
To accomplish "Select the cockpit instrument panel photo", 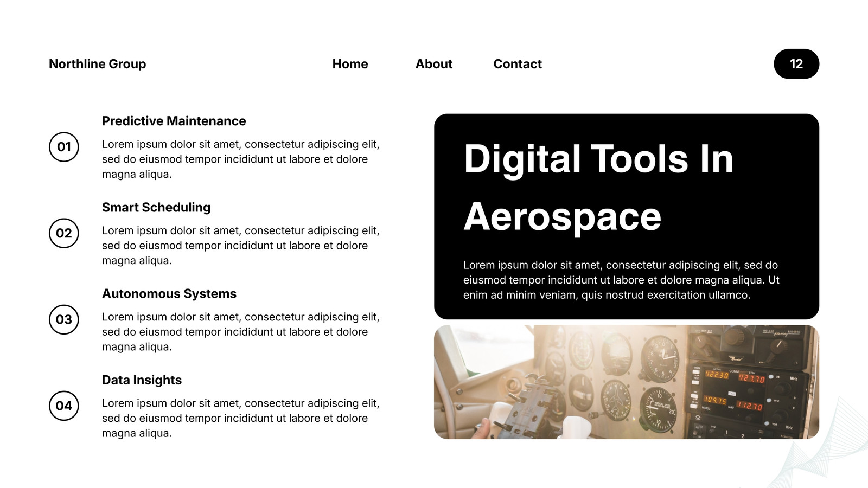I will coord(627,382).
